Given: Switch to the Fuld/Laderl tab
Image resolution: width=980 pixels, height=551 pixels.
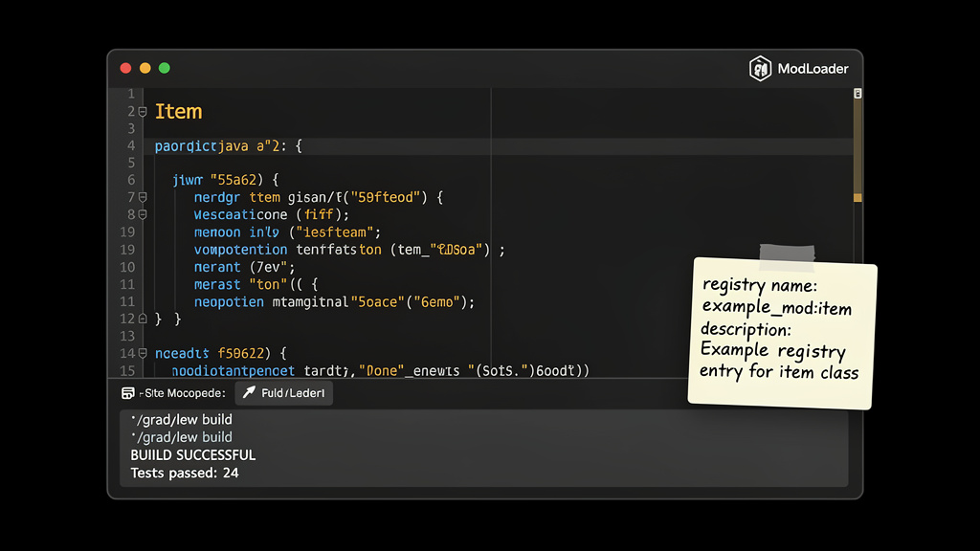Looking at the screenshot, I should pos(283,393).
